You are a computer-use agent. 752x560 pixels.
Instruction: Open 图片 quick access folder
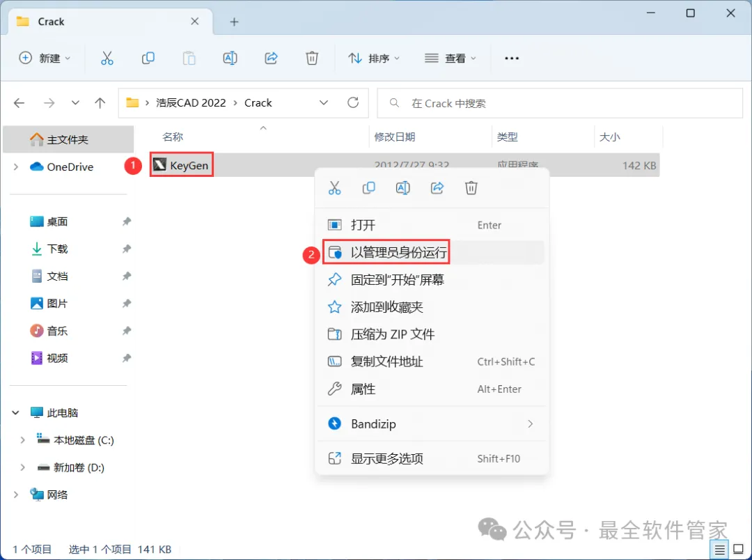[x=56, y=303]
